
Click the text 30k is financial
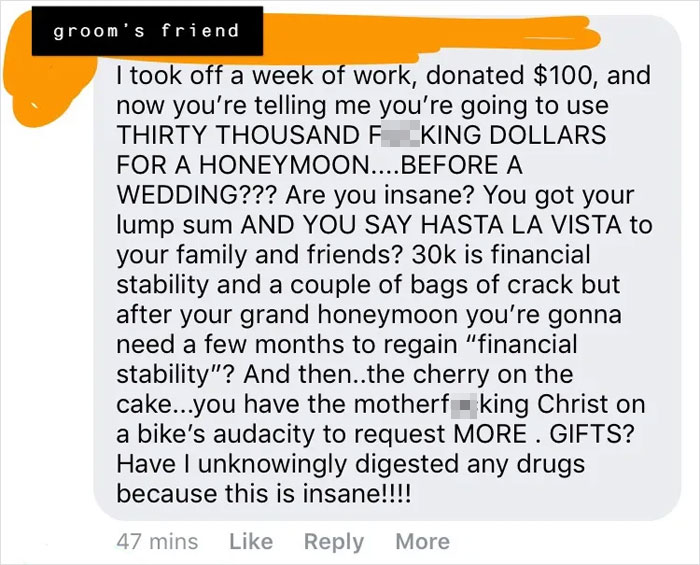pos(500,254)
